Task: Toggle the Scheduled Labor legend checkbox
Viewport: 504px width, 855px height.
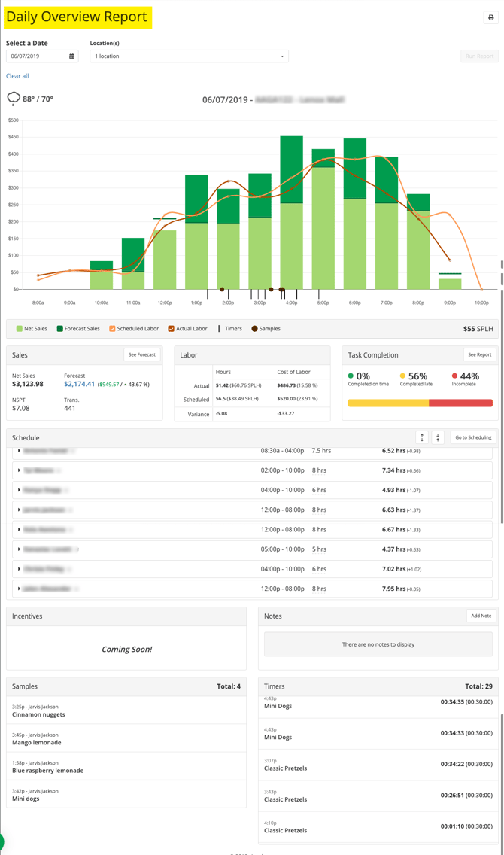Action: 113,329
